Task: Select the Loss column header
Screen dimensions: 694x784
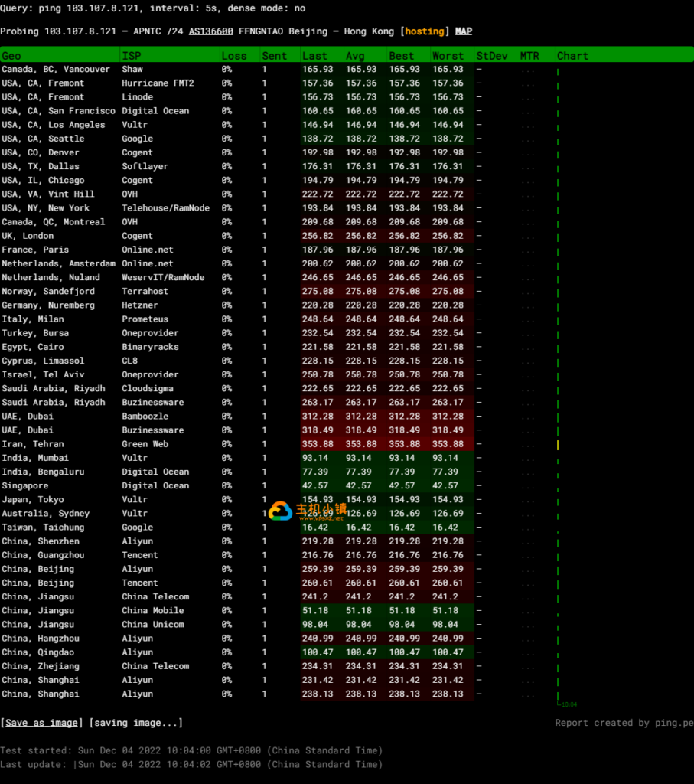Action: point(234,56)
